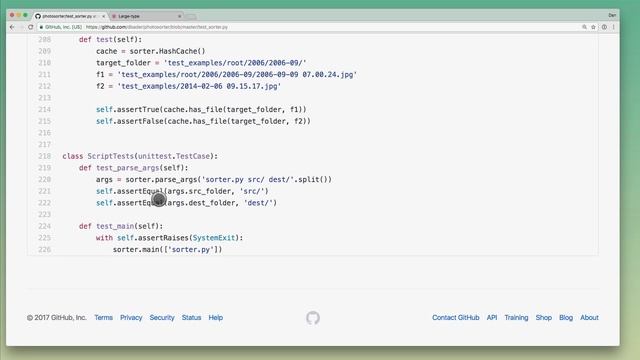Click the GitHub favicon on the first tab
640x360 pixels.
tap(38, 16)
